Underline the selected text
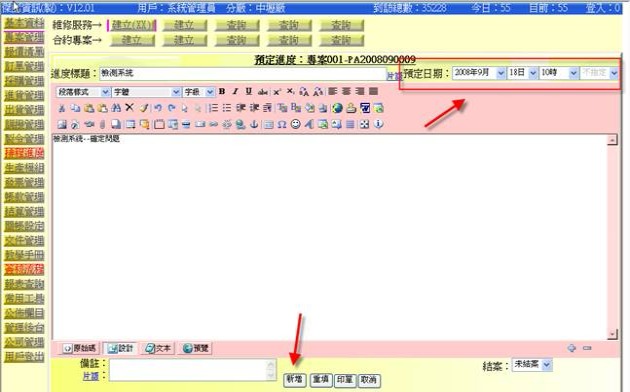630x392 pixels. coord(249,92)
